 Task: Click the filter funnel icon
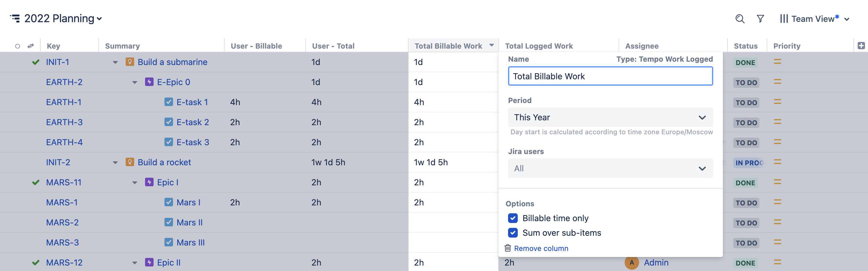[x=760, y=19]
